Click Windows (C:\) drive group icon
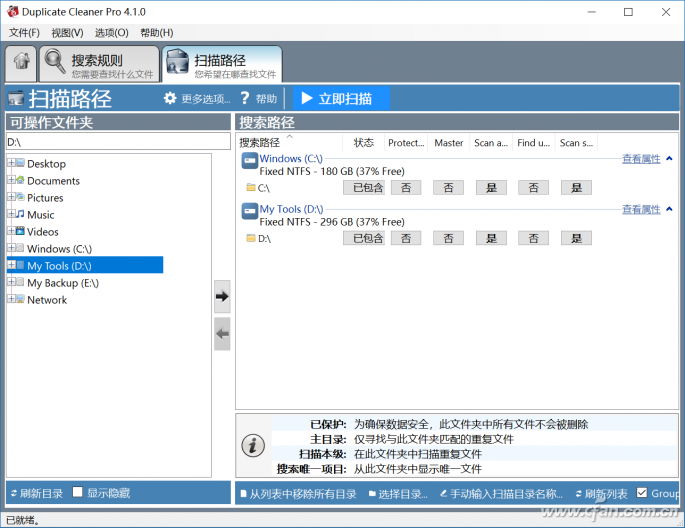This screenshot has height=528, width=685. coord(250,161)
